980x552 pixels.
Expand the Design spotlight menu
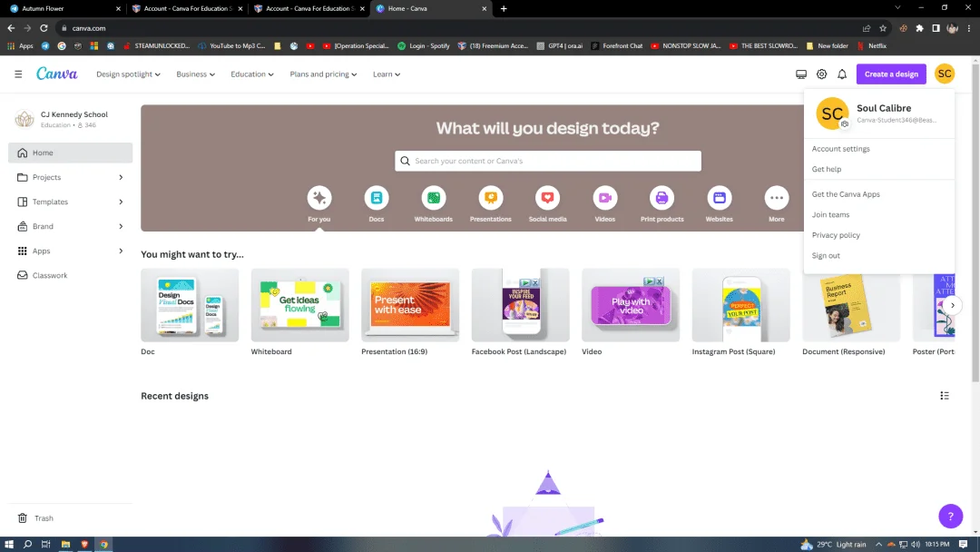point(128,74)
